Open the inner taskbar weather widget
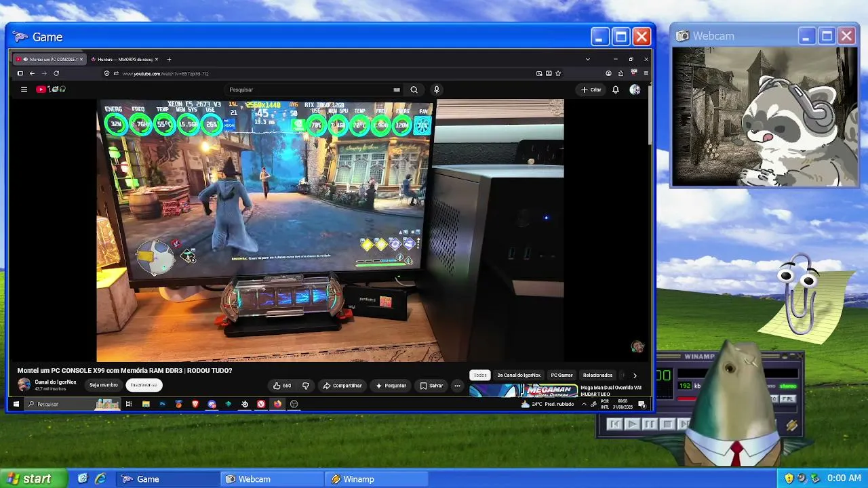 click(x=547, y=404)
